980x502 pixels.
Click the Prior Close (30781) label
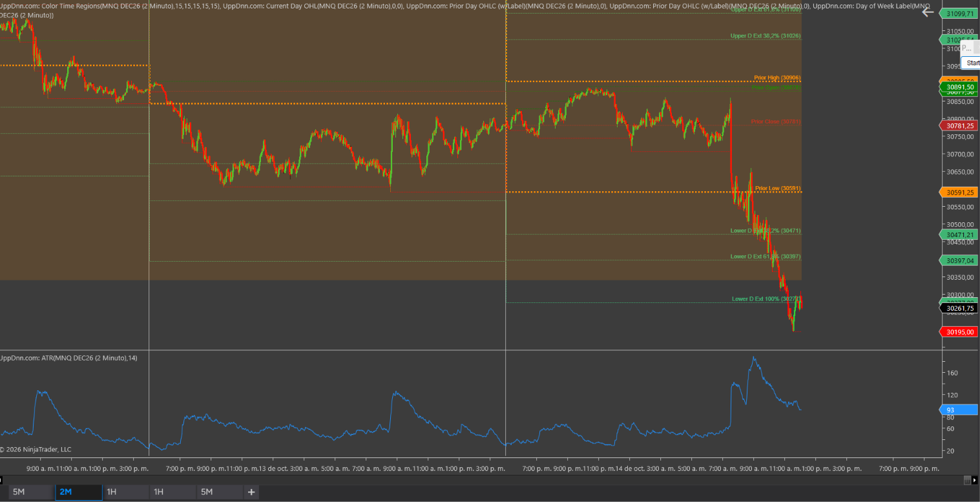(776, 121)
